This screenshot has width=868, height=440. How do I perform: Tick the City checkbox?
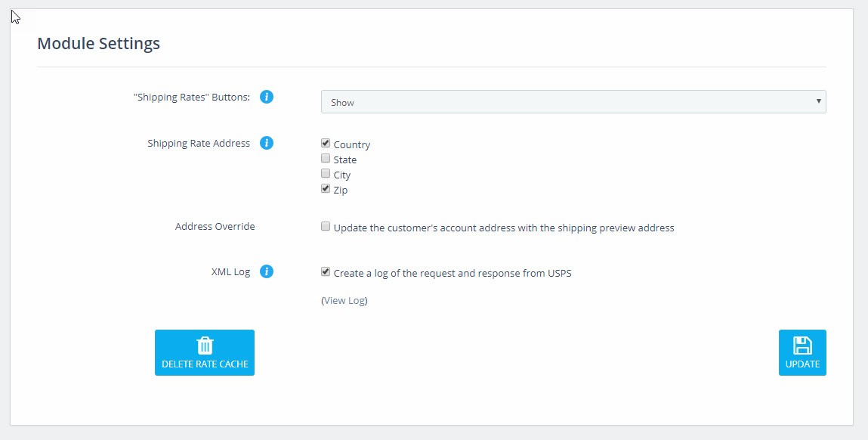(x=326, y=173)
